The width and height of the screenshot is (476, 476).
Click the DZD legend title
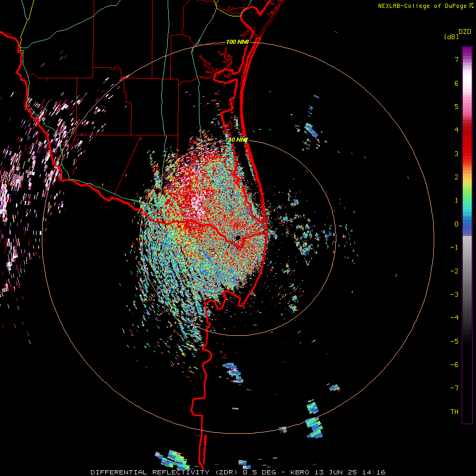(x=465, y=32)
